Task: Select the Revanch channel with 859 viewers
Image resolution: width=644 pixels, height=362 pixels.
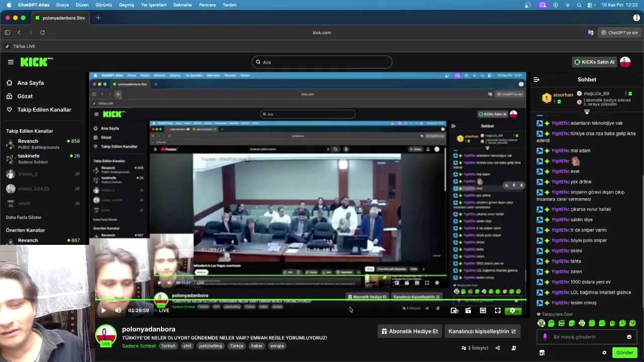Action: click(x=43, y=144)
